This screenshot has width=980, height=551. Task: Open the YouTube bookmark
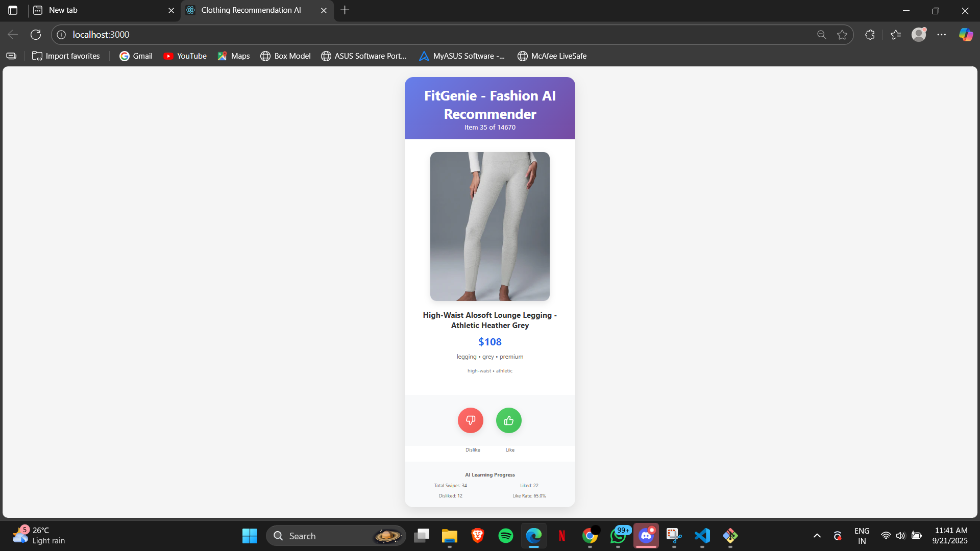pos(185,56)
